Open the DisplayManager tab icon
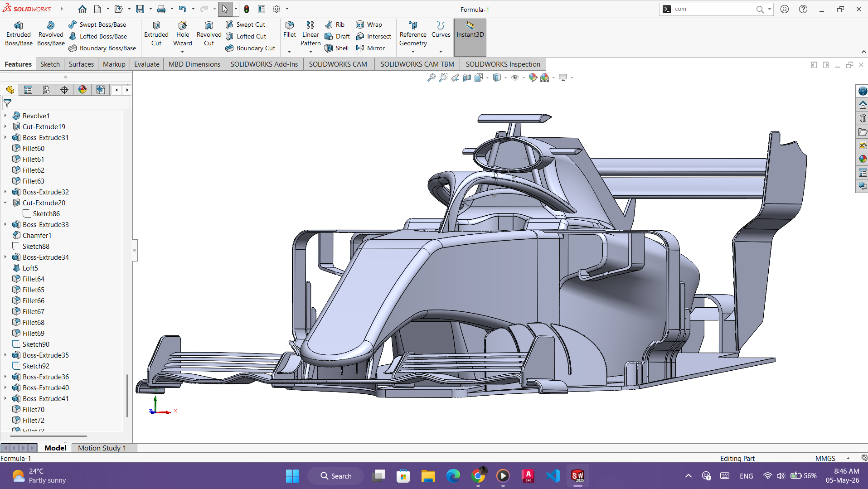This screenshot has height=489, width=868. [82, 90]
